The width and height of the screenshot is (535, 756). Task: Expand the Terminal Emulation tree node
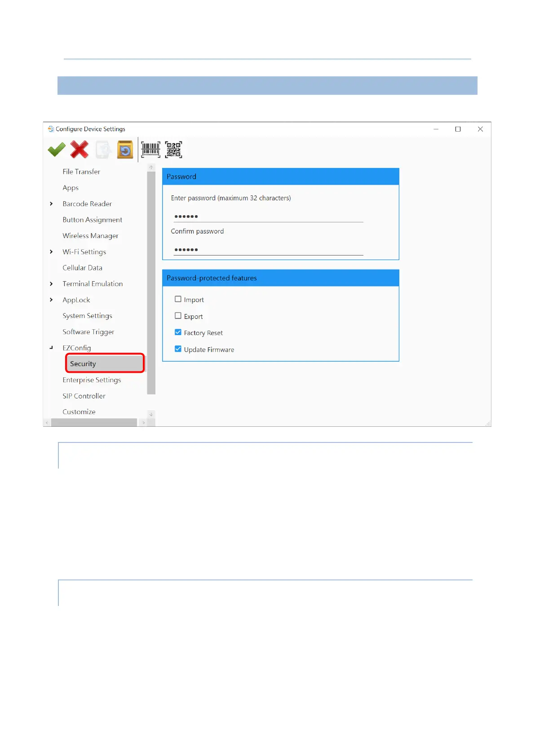click(x=51, y=284)
